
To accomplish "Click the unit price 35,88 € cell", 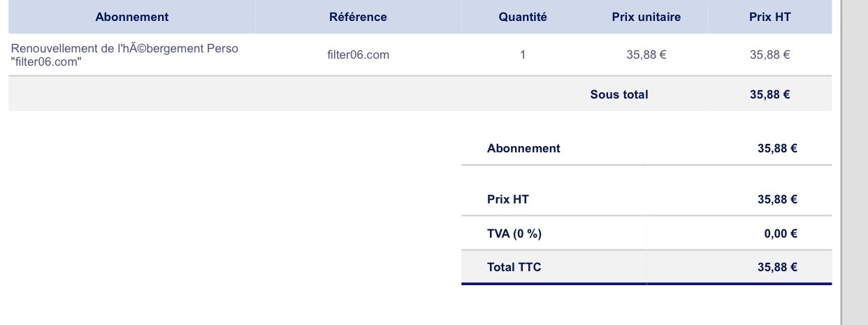I will (x=646, y=55).
